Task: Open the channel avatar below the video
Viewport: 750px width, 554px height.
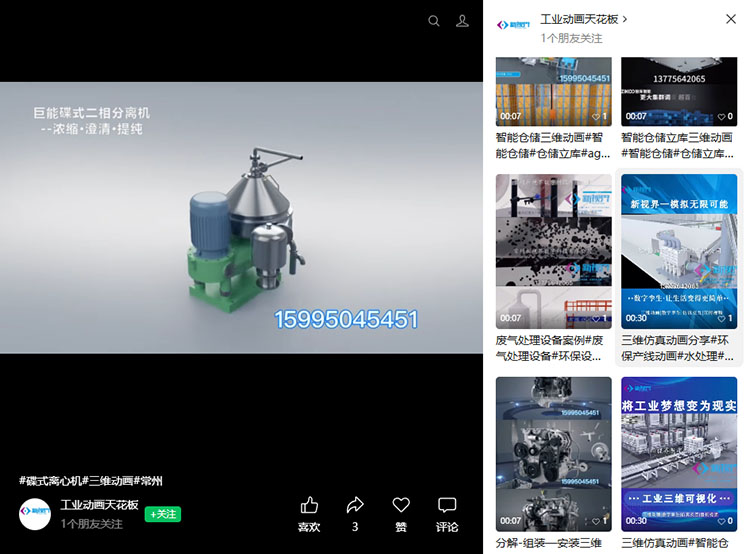Action: (x=35, y=514)
